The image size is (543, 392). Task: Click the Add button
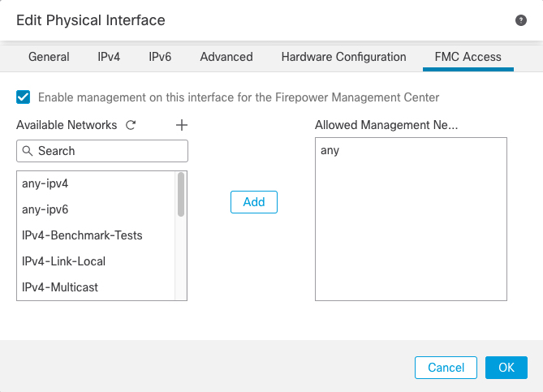coord(254,202)
